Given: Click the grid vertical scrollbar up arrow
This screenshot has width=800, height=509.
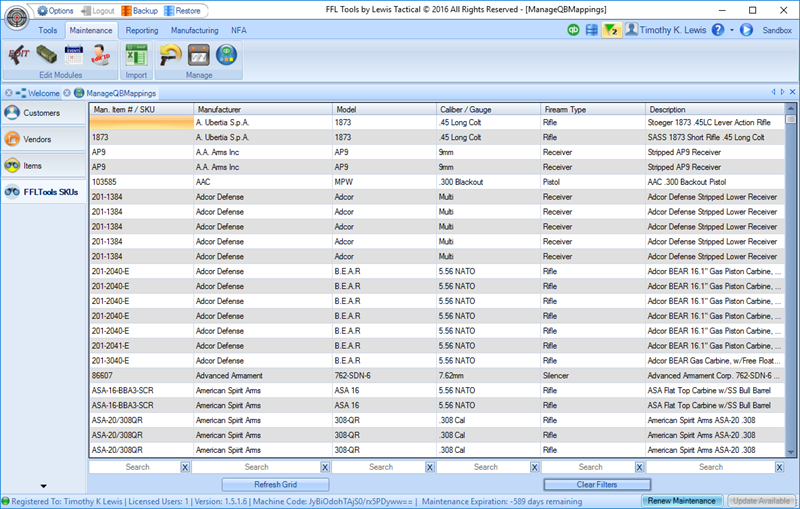Looking at the screenshot, I should (x=791, y=109).
